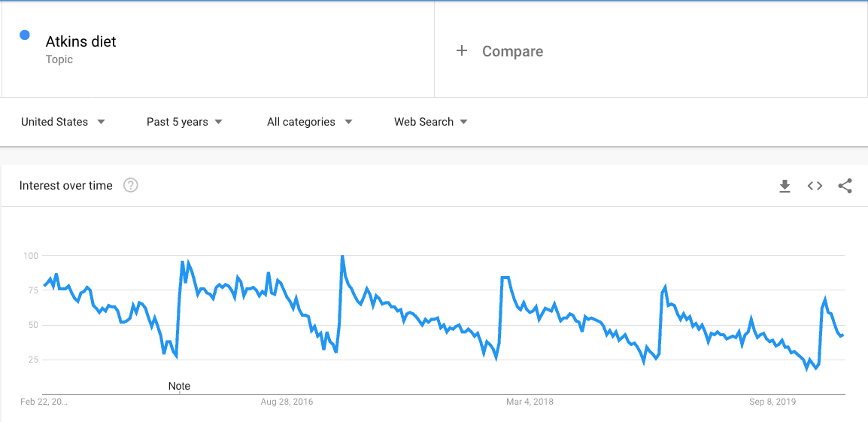Viewport: 868px width, 422px height.
Task: Click the plus icon beside Compare
Action: pos(462,51)
